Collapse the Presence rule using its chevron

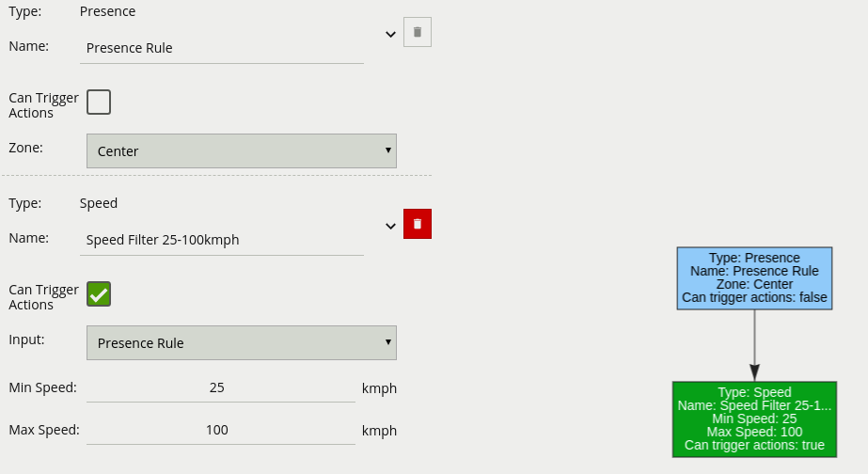point(390,35)
